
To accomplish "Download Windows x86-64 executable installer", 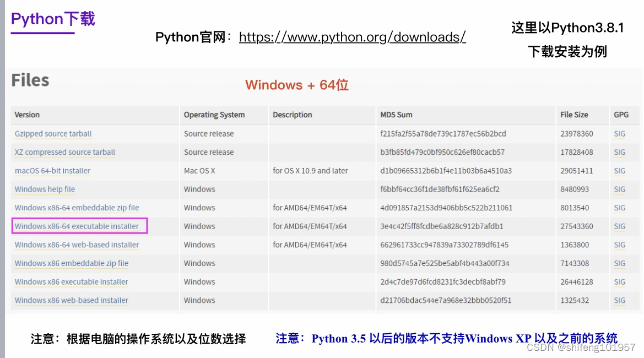I will click(77, 226).
